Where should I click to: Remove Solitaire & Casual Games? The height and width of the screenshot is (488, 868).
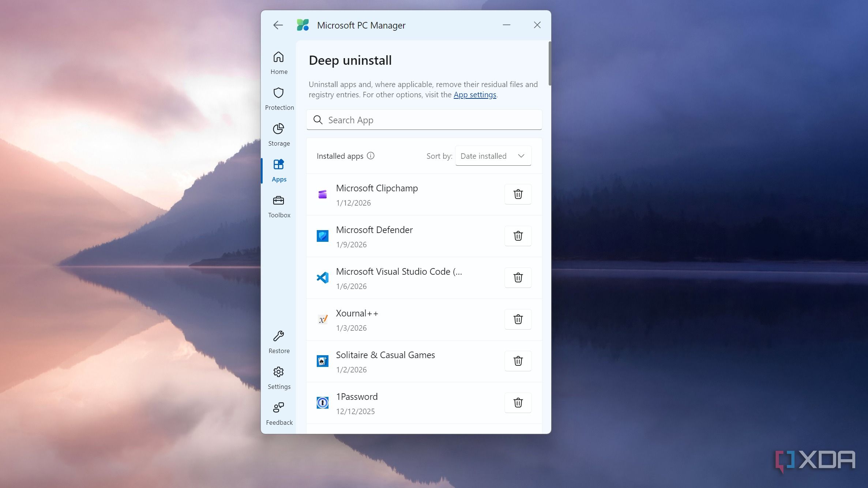pos(518,361)
